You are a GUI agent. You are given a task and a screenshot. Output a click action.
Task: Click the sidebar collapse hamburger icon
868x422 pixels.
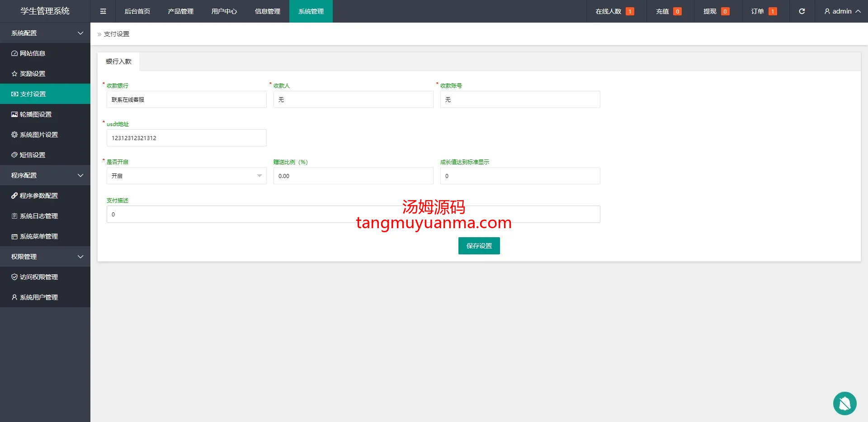pyautogui.click(x=103, y=11)
